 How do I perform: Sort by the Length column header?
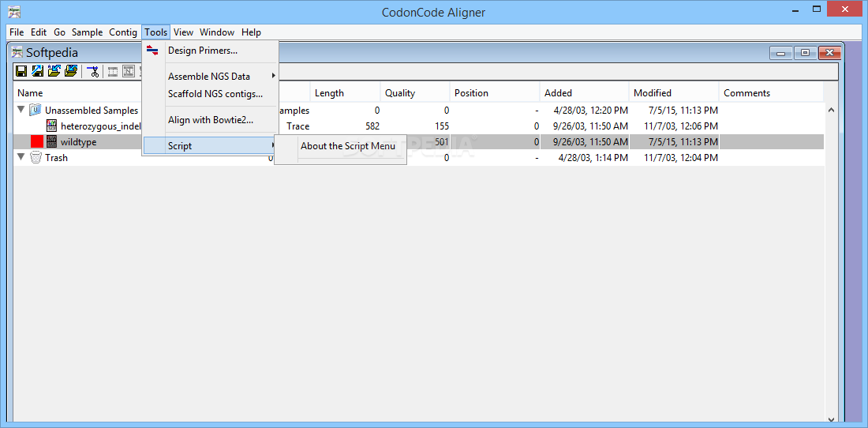pos(346,93)
